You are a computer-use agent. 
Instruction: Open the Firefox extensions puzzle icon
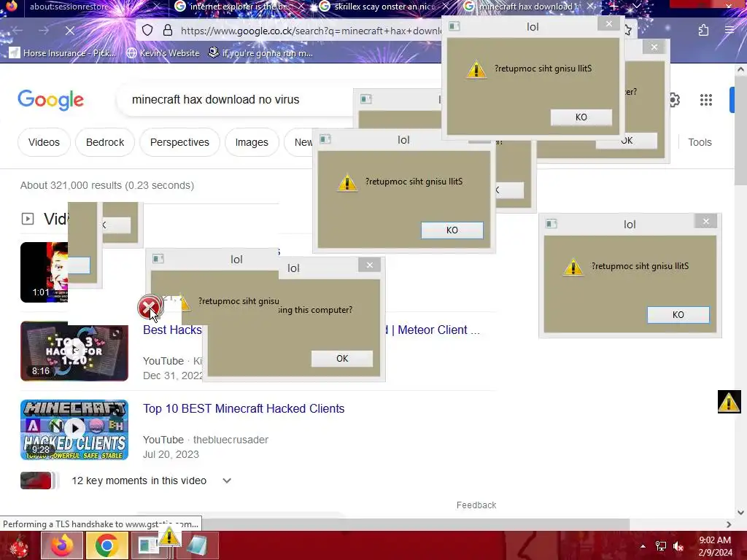pos(704,31)
